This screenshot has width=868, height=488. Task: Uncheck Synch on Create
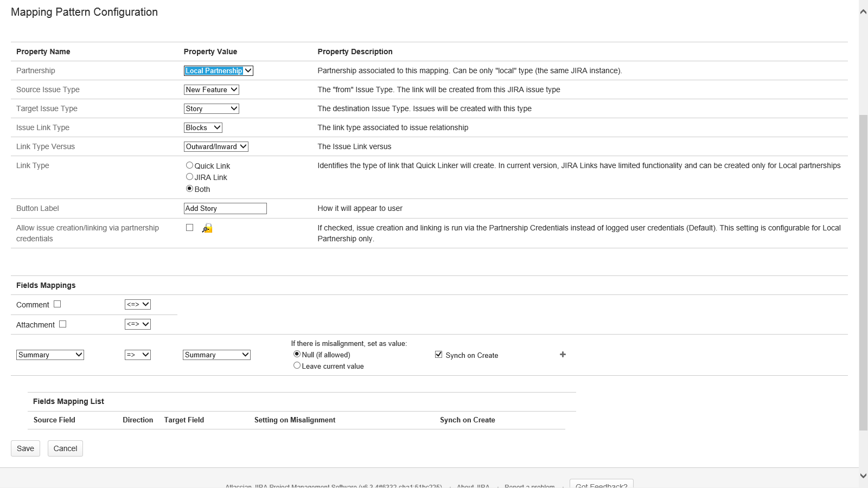pyautogui.click(x=438, y=355)
